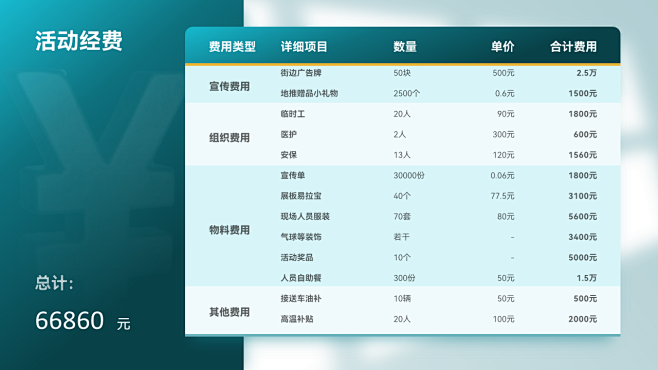Click the 展板易拉宝 item cell
This screenshot has width=658, height=370.
tap(301, 196)
